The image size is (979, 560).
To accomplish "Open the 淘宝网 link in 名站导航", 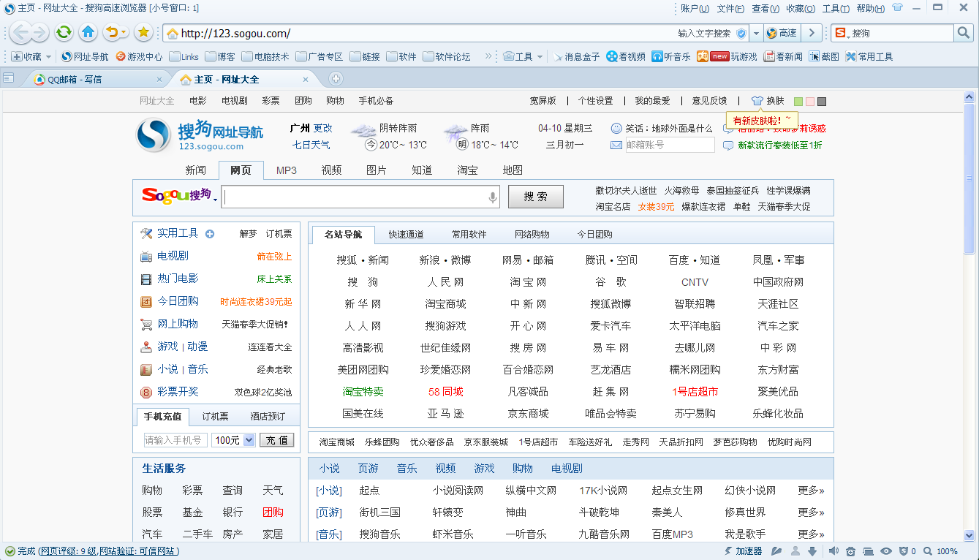I will (x=526, y=281).
